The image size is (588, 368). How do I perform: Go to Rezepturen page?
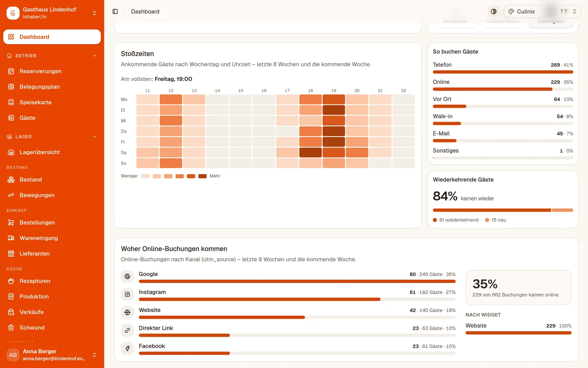(52, 281)
